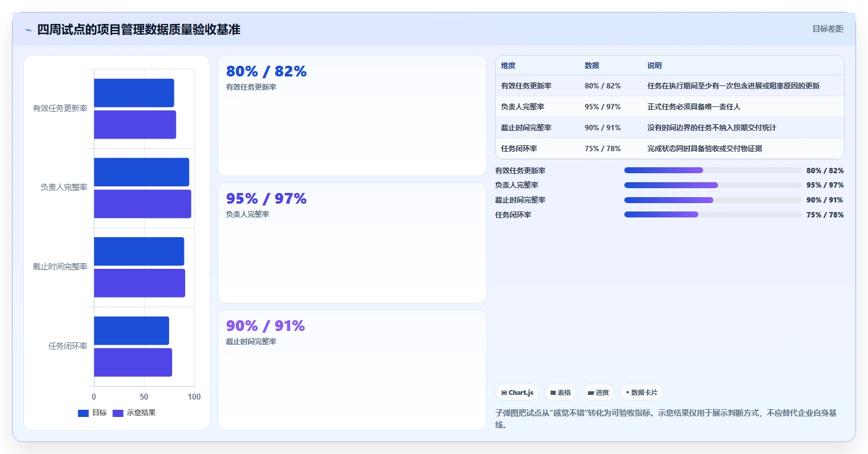Select the purple 示意结果 bar for 截止时间完整率
The height and width of the screenshot is (454, 868).
coord(140,283)
